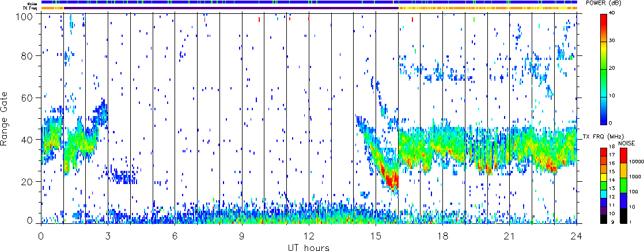644x251 pixels.
Task: Click the 'TX FRQ (MHz)' legend title
Action: 603,136
